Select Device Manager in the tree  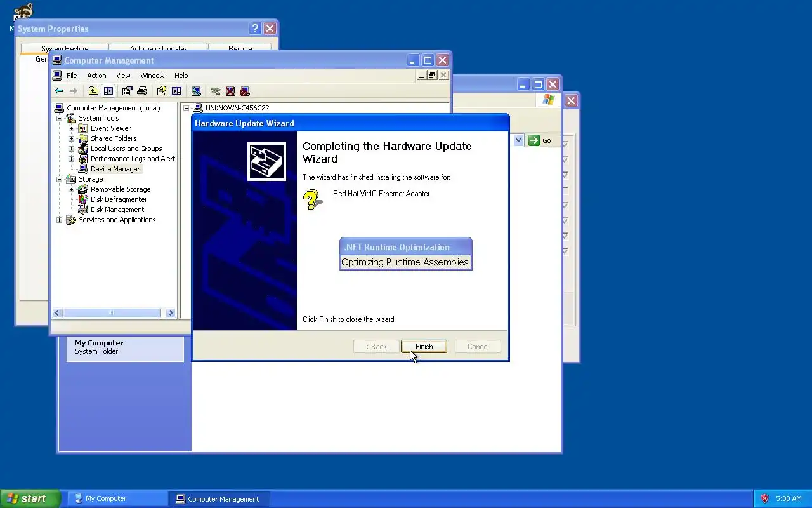click(115, 169)
